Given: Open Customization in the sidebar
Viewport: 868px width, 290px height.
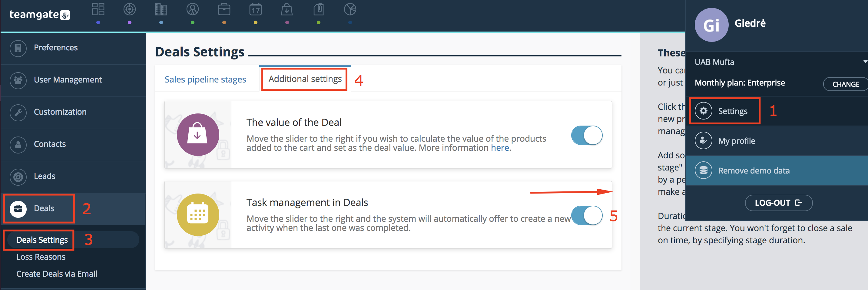Looking at the screenshot, I should pyautogui.click(x=73, y=113).
